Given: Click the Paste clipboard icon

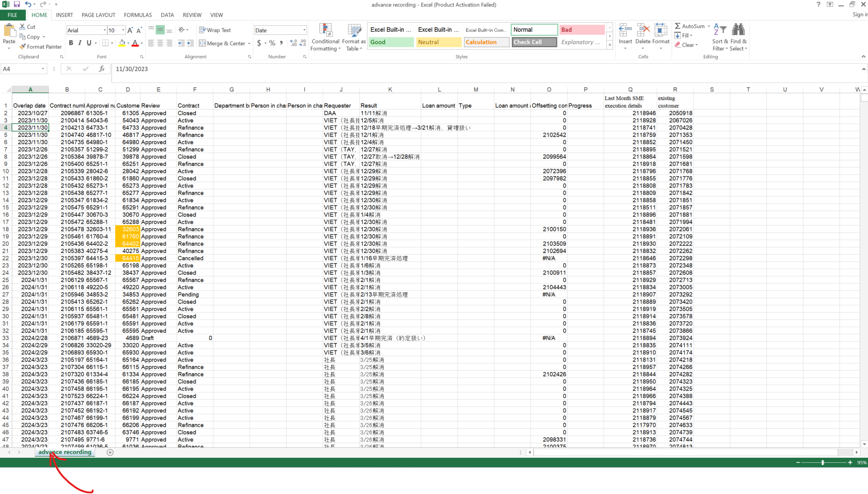Looking at the screenshot, I should pos(9,31).
